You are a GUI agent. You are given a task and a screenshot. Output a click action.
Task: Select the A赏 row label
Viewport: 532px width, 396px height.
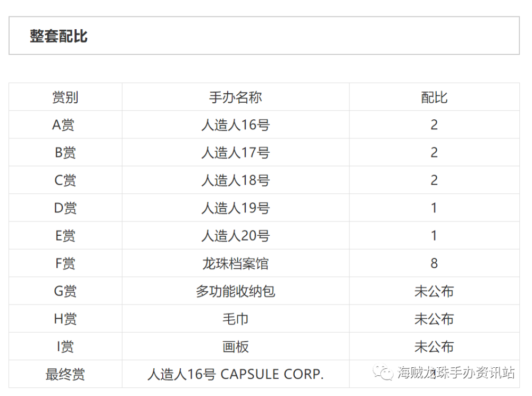pyautogui.click(x=63, y=125)
